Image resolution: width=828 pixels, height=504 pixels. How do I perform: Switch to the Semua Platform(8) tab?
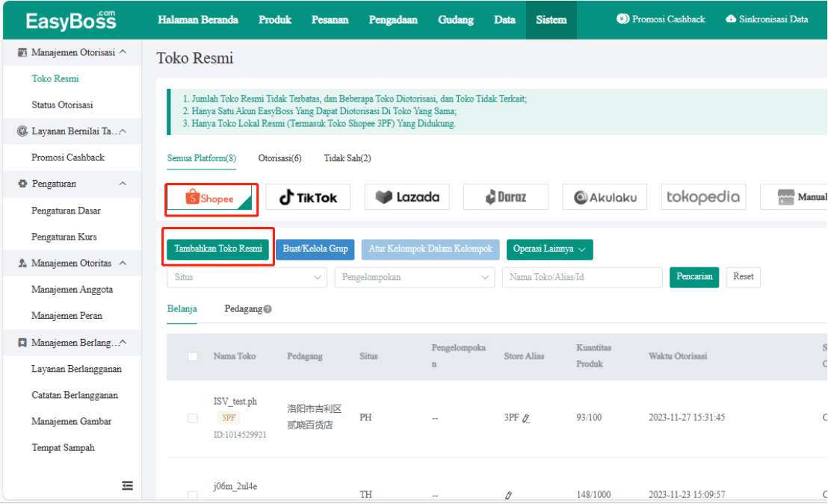coord(202,158)
